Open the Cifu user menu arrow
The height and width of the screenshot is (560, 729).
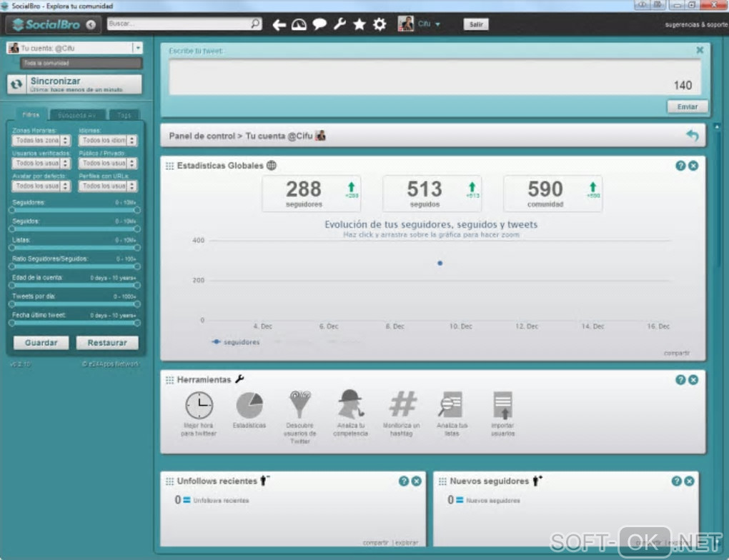click(x=437, y=24)
